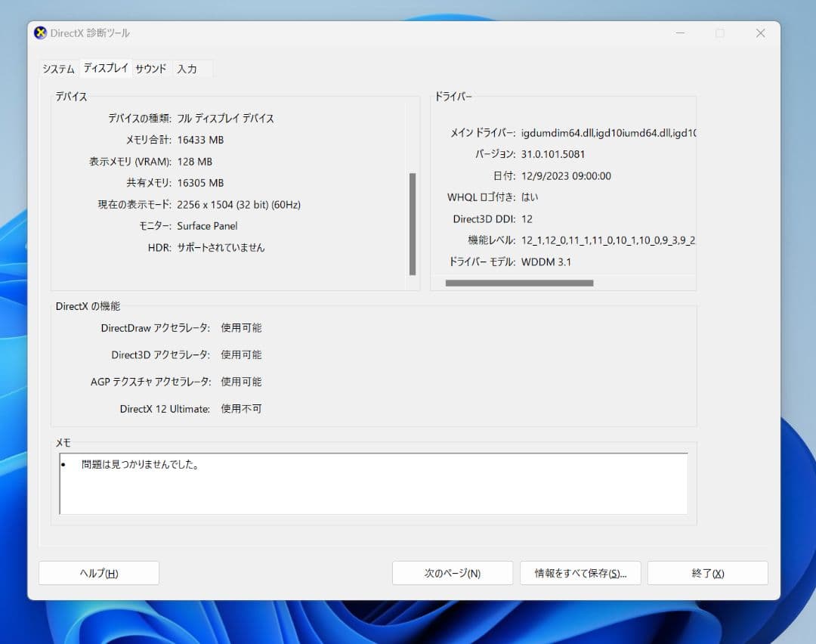Open the サウンド tab
Screen dimensions: 816x644
point(151,68)
